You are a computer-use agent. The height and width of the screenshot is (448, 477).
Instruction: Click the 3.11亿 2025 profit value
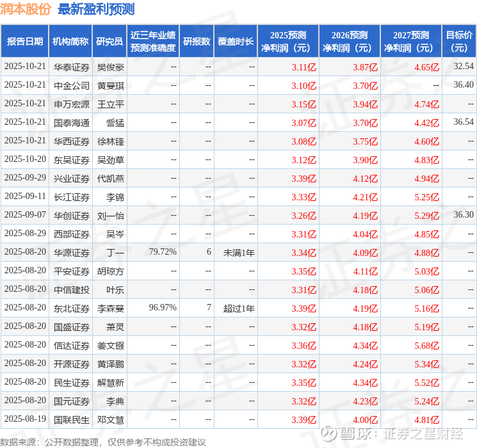(x=304, y=67)
